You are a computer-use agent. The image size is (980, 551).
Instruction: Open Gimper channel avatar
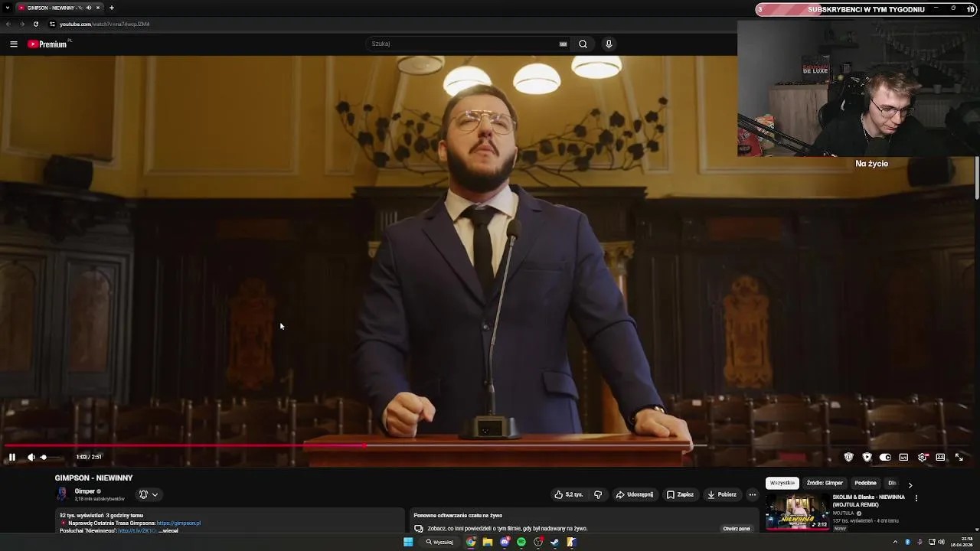[x=62, y=494]
